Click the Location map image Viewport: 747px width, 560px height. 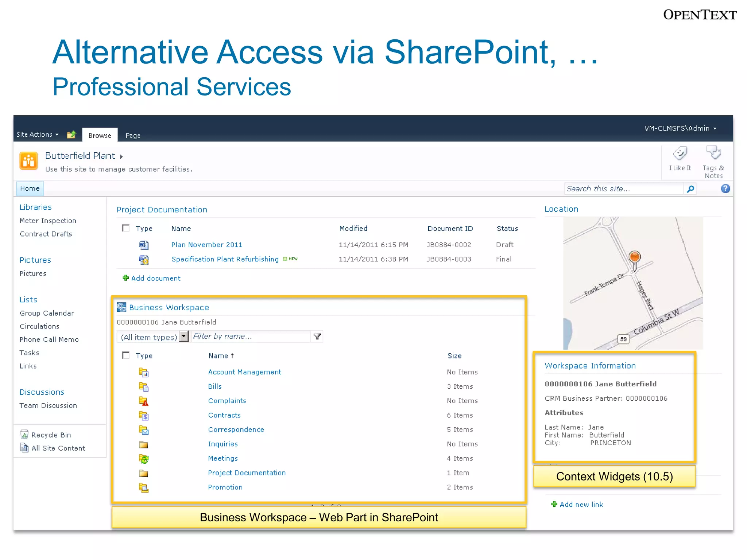(x=633, y=283)
